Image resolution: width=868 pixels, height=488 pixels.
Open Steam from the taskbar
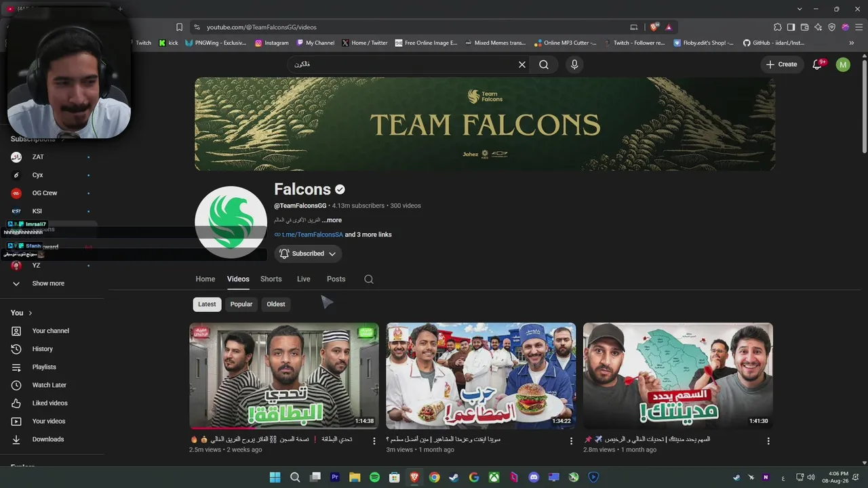point(454,477)
